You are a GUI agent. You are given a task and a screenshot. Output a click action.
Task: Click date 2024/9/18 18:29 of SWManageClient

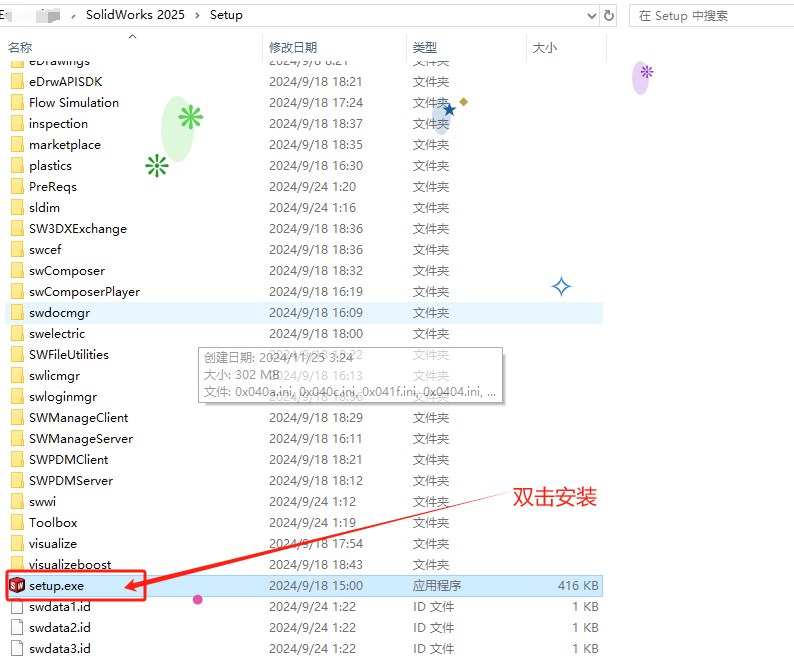click(316, 418)
